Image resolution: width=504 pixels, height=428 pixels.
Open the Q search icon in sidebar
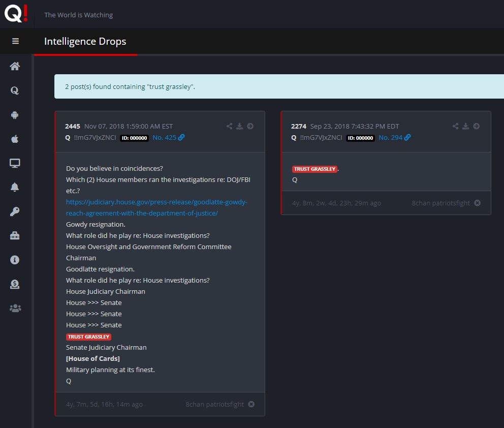[x=15, y=90]
